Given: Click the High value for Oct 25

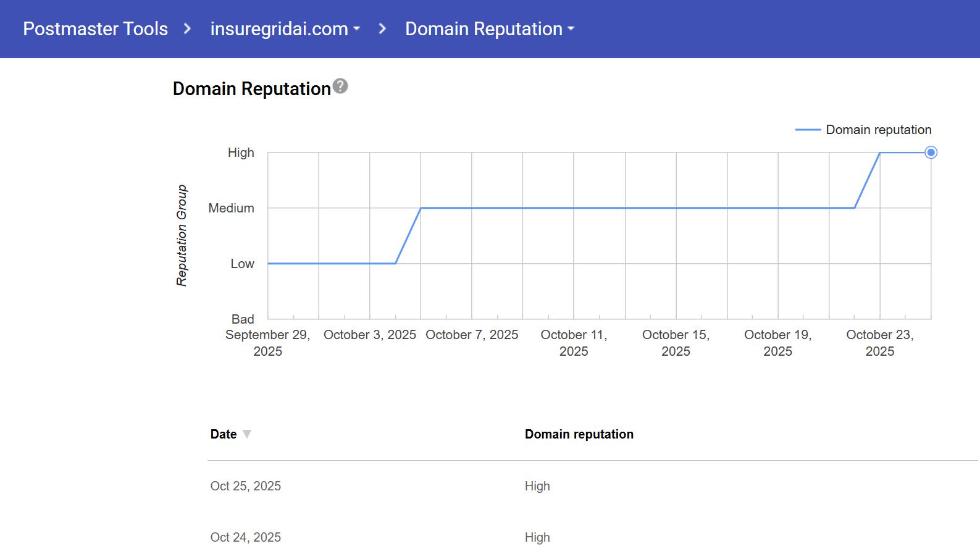Looking at the screenshot, I should [x=537, y=486].
